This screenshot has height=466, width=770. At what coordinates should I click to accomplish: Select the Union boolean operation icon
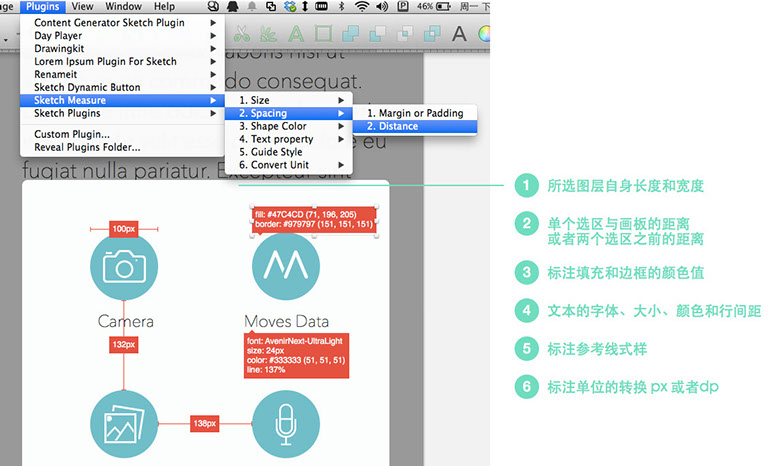pyautogui.click(x=353, y=33)
